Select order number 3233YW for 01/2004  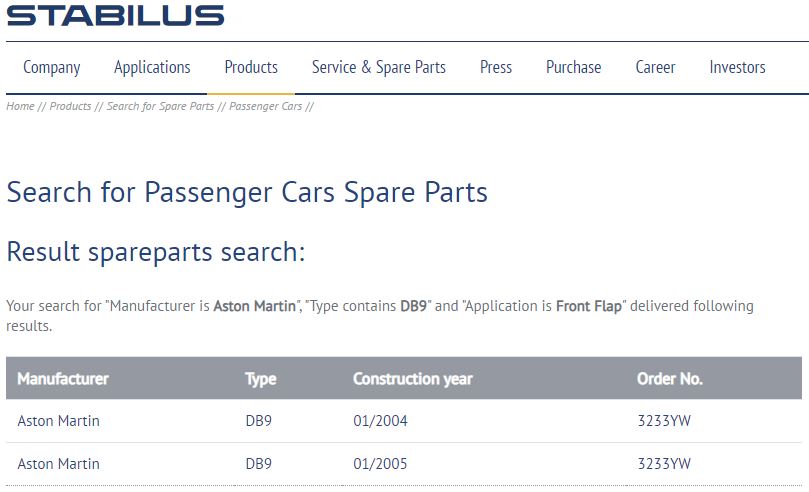664,421
